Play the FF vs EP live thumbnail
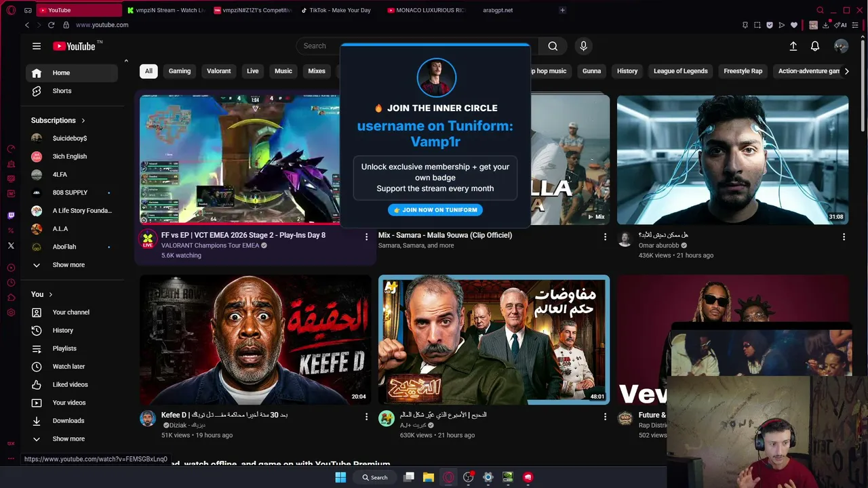The height and width of the screenshot is (488, 868). (x=240, y=159)
